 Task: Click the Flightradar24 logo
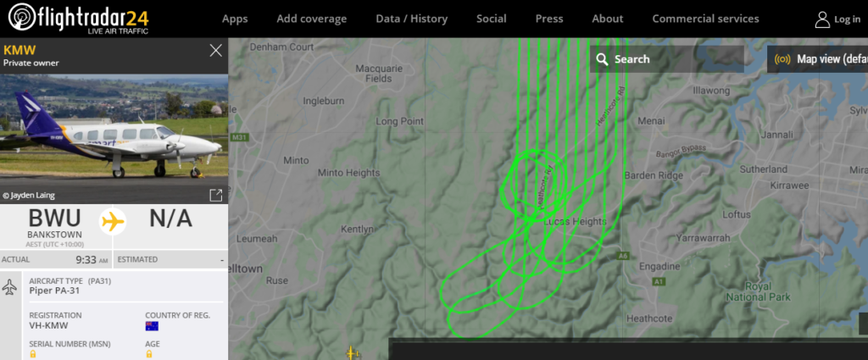coord(79,19)
